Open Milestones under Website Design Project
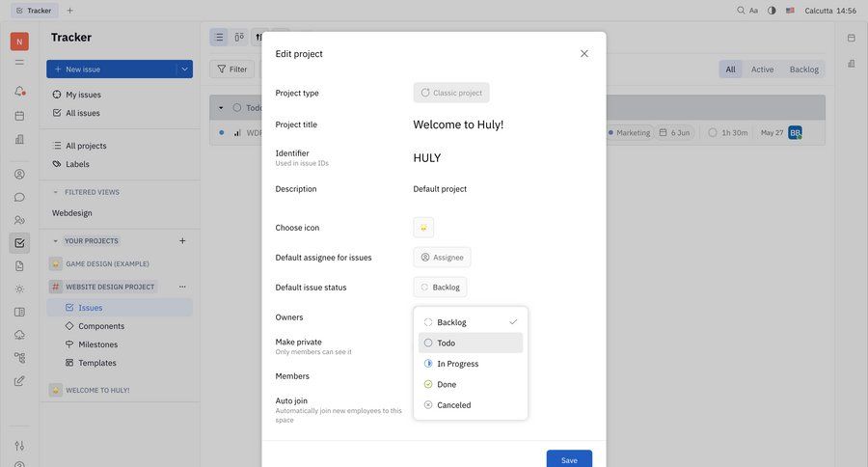 coord(98,344)
